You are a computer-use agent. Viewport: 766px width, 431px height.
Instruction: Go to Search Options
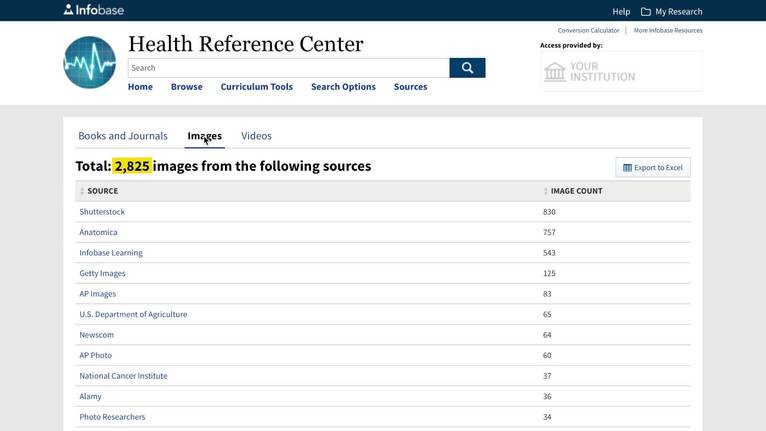(343, 87)
